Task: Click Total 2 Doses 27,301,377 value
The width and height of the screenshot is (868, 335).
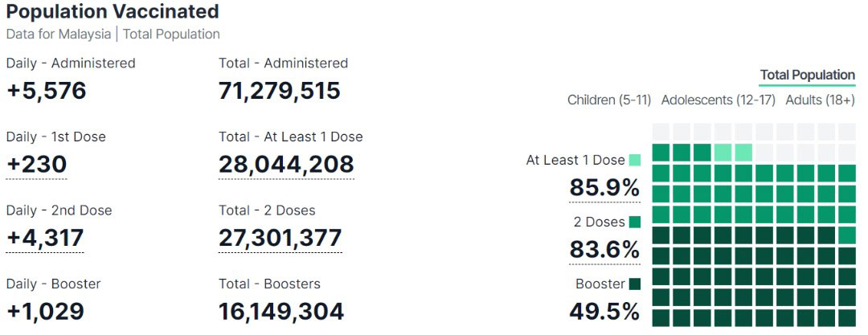Action: click(280, 238)
